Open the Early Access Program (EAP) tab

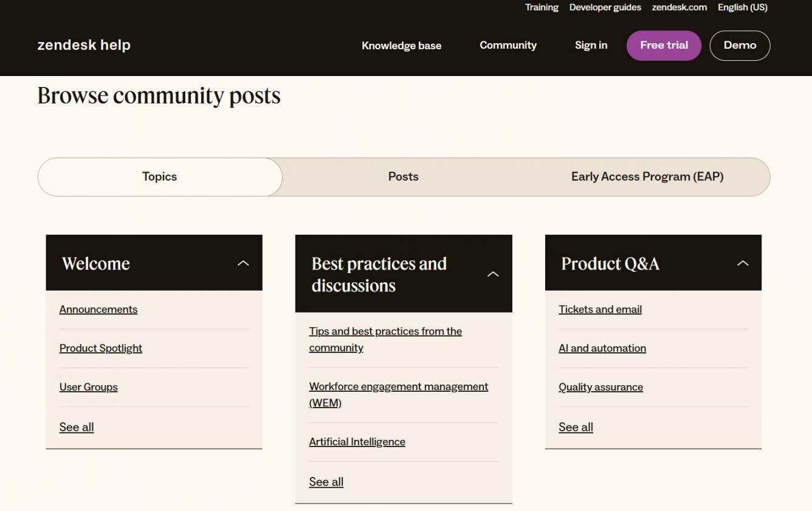coord(647,177)
